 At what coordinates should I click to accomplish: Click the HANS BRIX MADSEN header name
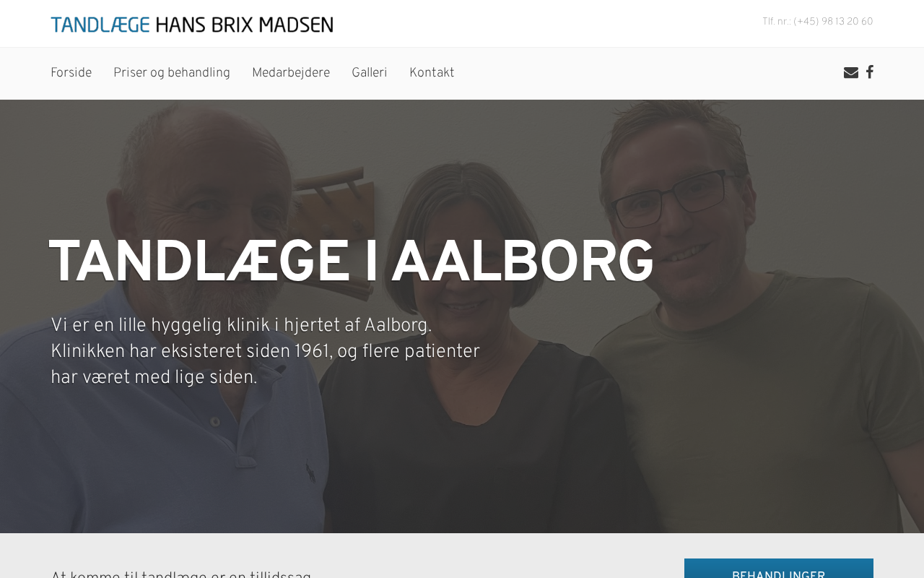point(244,25)
